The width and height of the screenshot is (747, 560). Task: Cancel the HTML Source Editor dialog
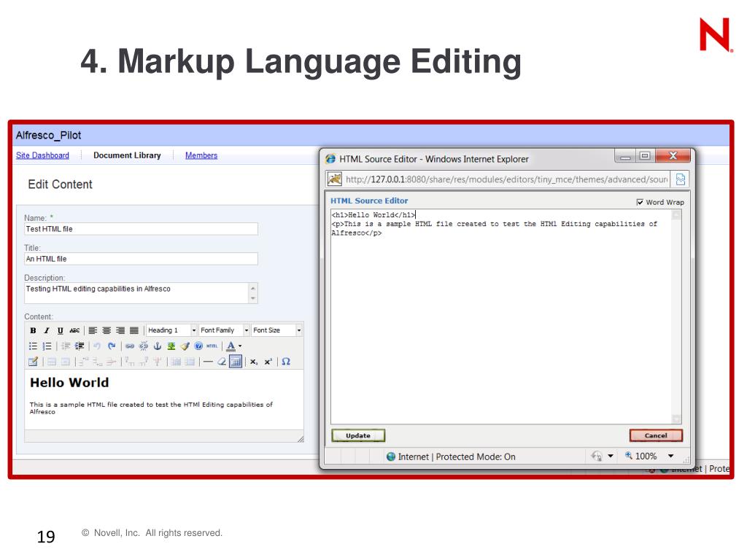656,436
